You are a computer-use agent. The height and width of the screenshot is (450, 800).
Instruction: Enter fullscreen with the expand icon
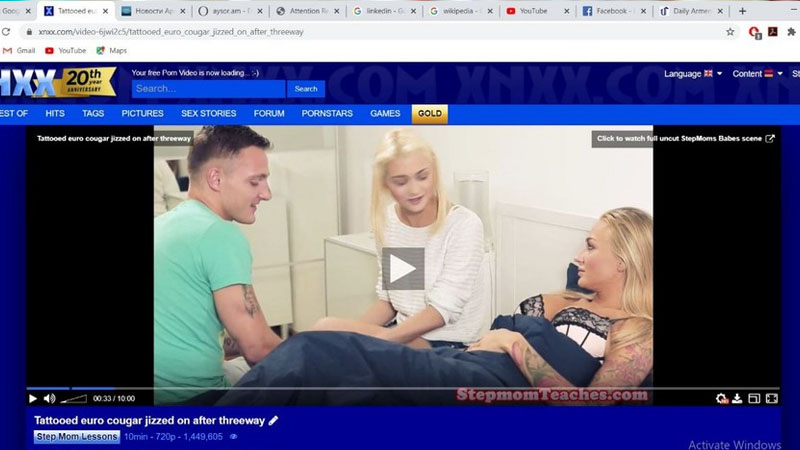(x=771, y=398)
